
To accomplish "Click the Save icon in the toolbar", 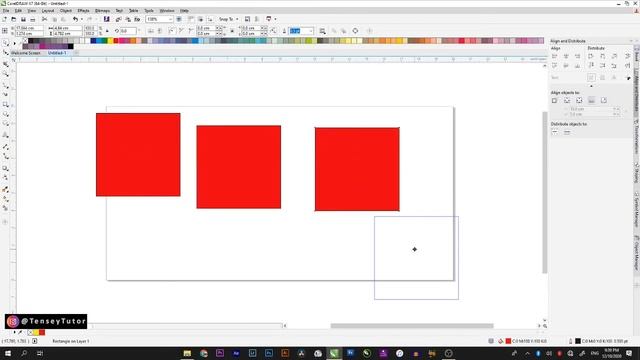I will coord(23,19).
